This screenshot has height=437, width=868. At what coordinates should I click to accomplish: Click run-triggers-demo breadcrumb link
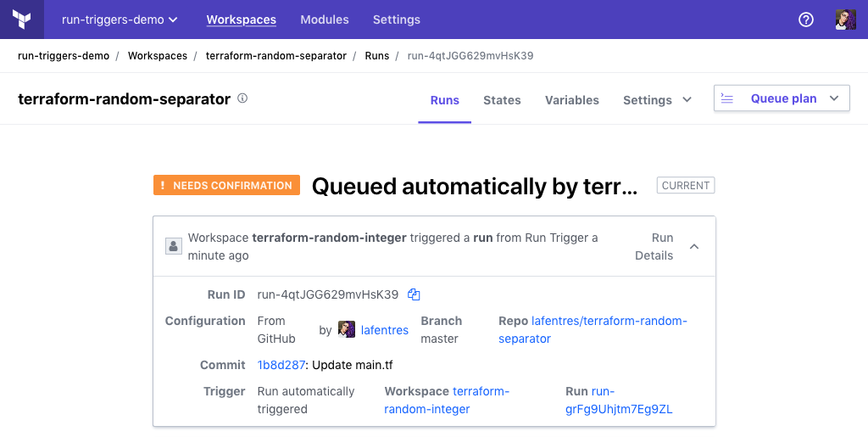pyautogui.click(x=64, y=56)
